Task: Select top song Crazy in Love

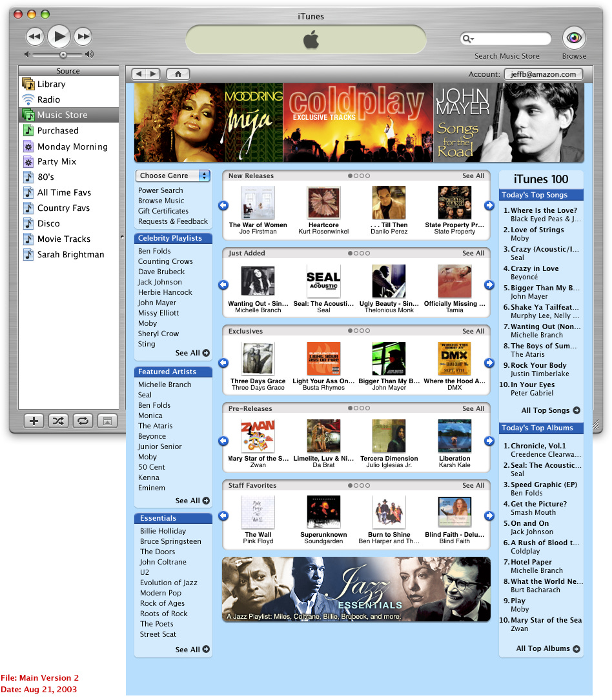Action: click(x=535, y=268)
